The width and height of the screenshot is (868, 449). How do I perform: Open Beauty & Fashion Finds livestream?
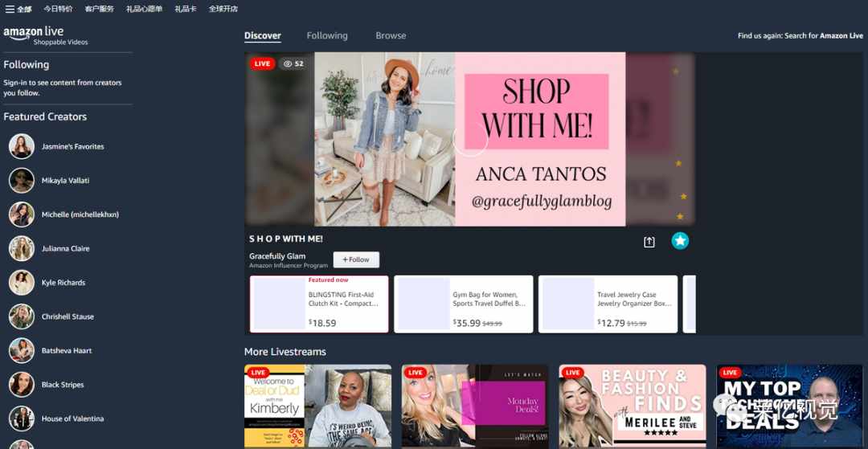pos(633,406)
